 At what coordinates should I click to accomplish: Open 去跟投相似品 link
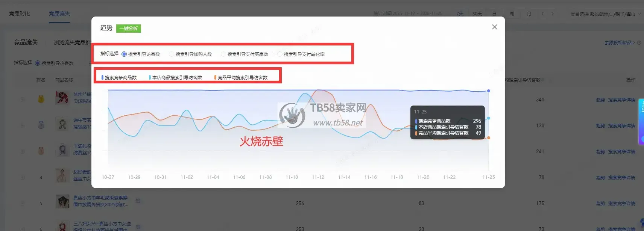point(620,43)
